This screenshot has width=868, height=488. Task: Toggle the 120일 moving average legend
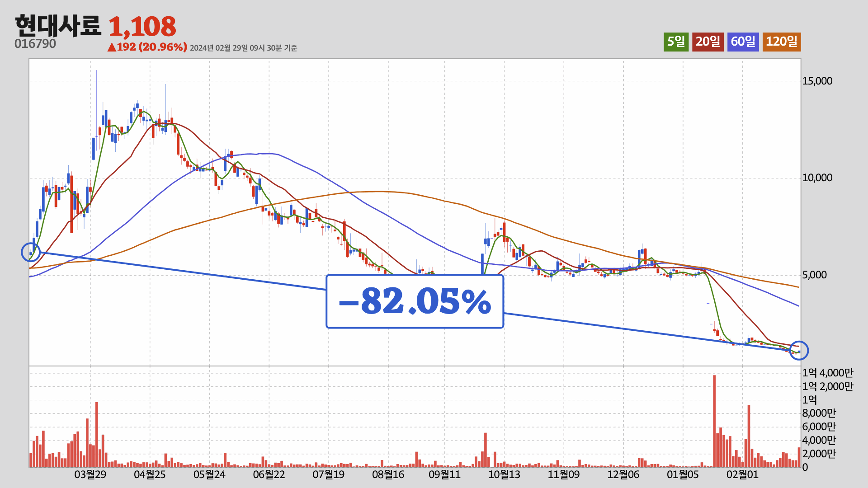pyautogui.click(x=782, y=42)
